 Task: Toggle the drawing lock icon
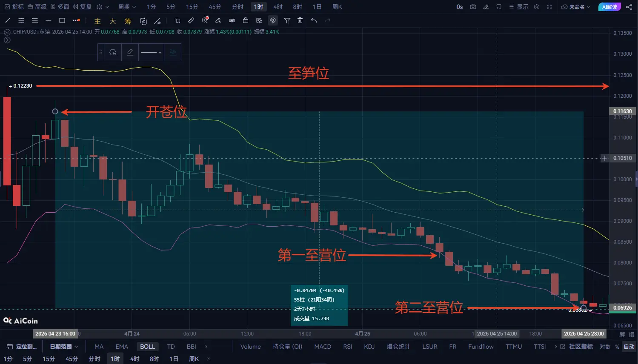246,20
